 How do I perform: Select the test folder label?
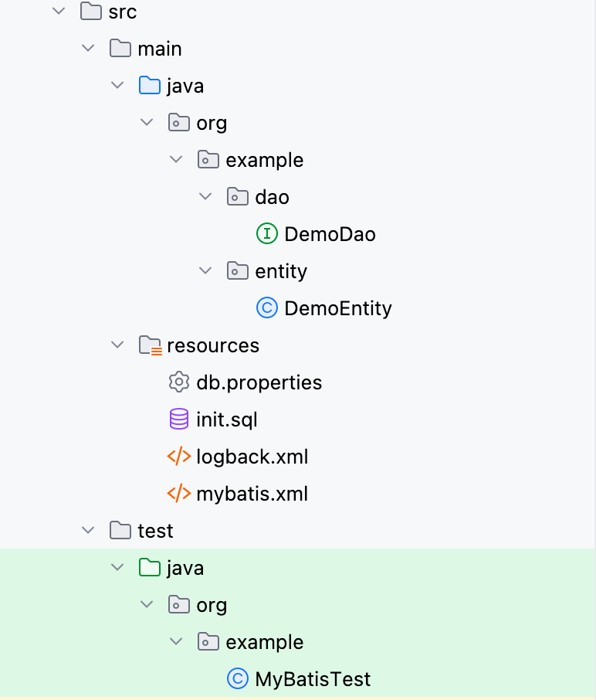[x=155, y=531]
